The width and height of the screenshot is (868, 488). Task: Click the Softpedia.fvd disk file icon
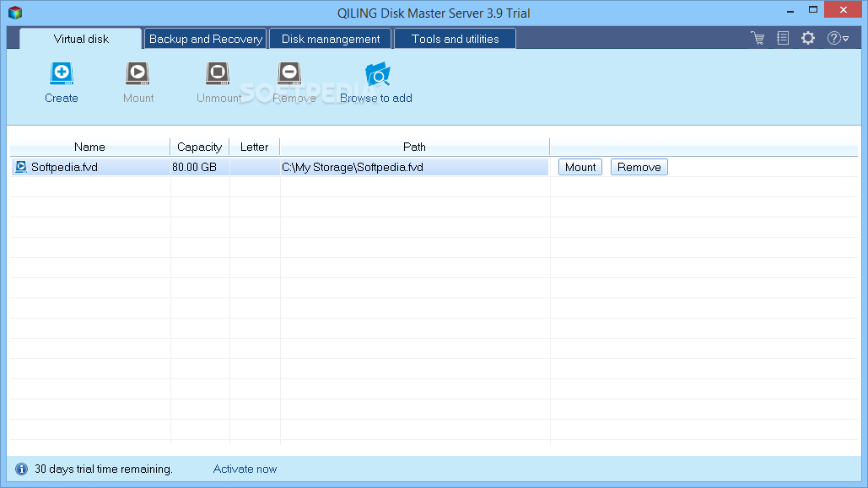tap(21, 167)
